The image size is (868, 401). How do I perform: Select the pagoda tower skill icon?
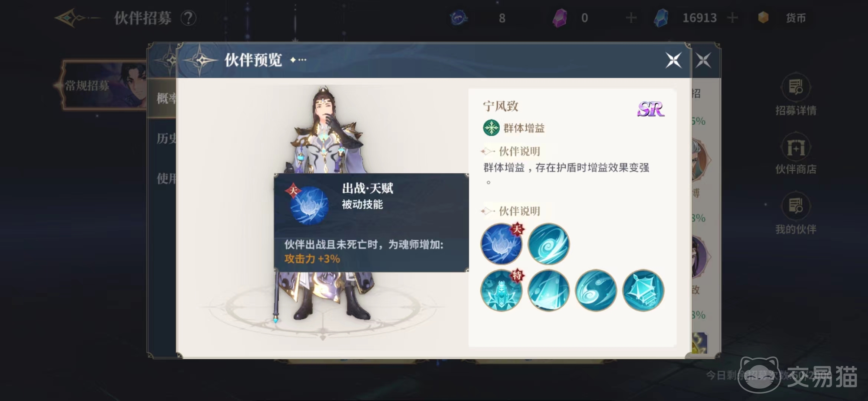point(643,290)
